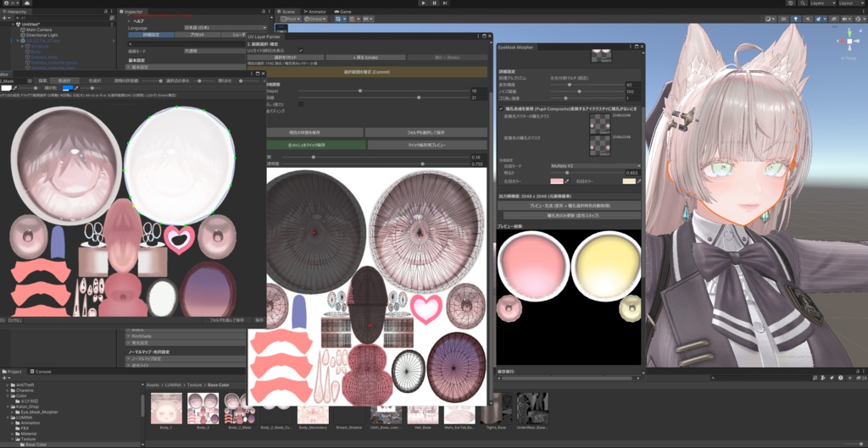Open the Layers dropdown
868x448 pixels.
click(x=821, y=3)
